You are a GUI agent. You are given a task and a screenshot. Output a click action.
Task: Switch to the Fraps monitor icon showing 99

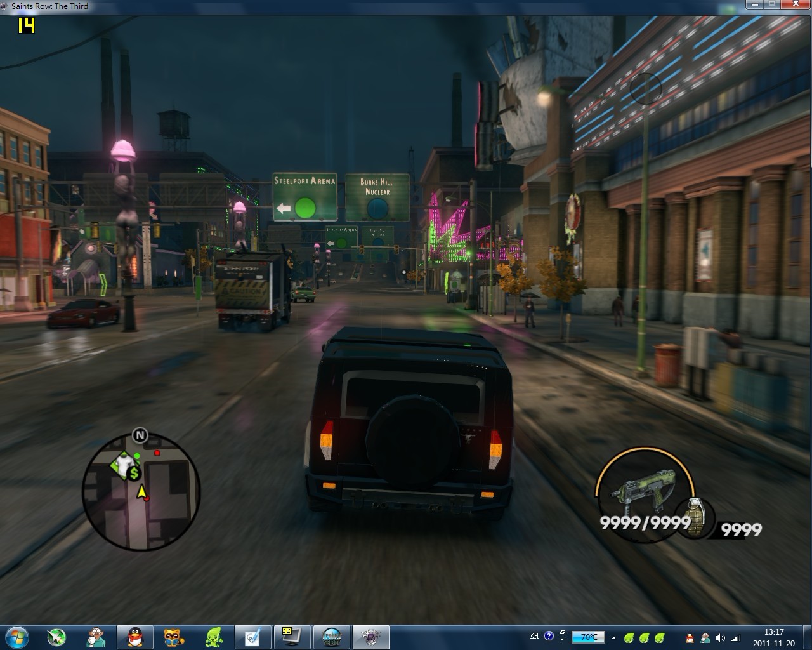(292, 637)
